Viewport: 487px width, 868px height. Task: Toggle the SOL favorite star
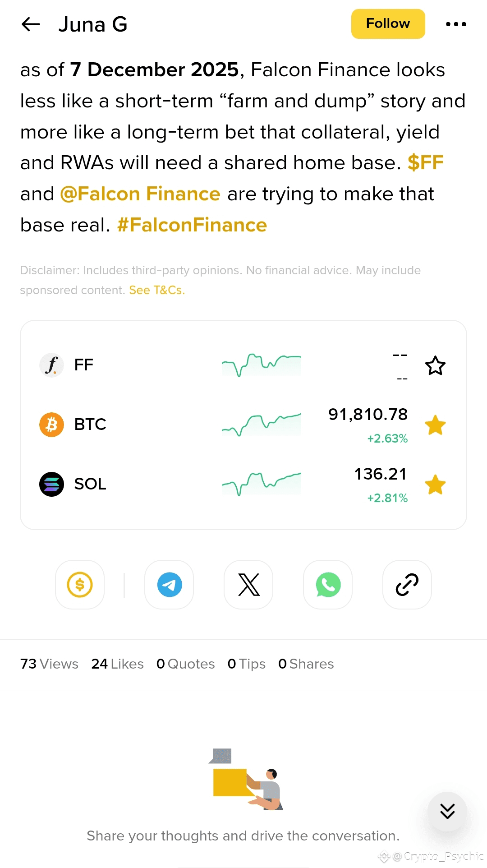[x=435, y=485]
